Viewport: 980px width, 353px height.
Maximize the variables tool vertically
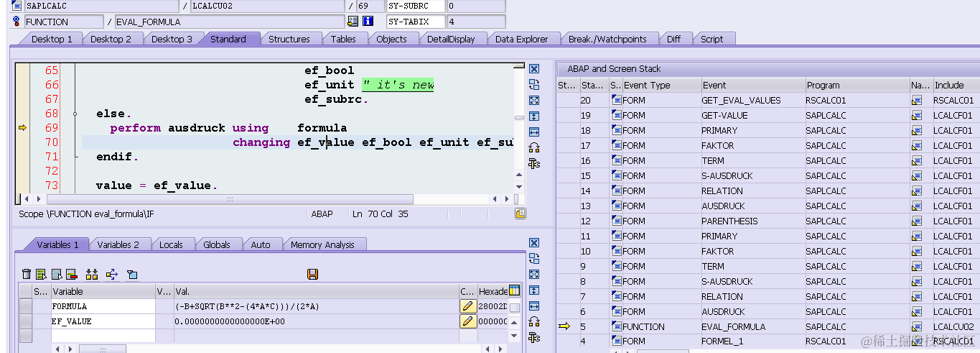(x=533, y=290)
